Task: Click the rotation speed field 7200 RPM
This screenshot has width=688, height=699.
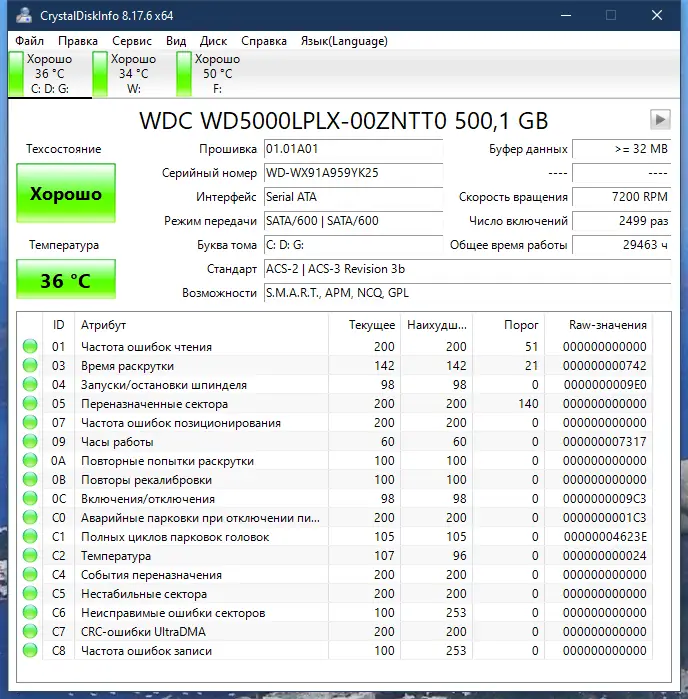Action: pyautogui.click(x=622, y=197)
